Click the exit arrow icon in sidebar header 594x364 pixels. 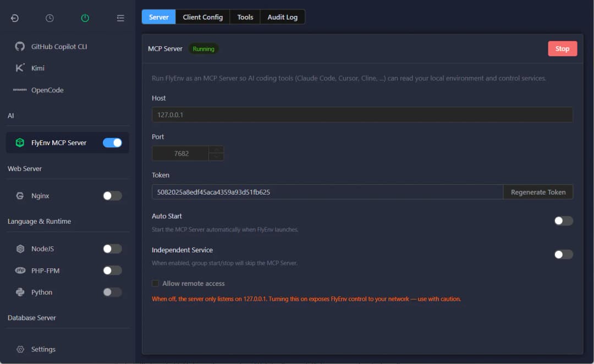pos(15,18)
